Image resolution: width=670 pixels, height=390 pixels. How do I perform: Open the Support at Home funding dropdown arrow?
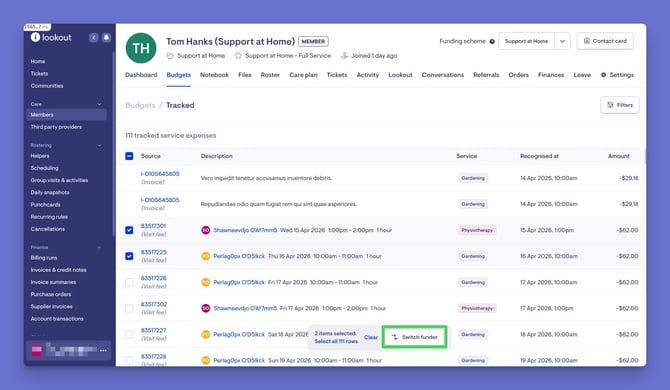pos(562,41)
